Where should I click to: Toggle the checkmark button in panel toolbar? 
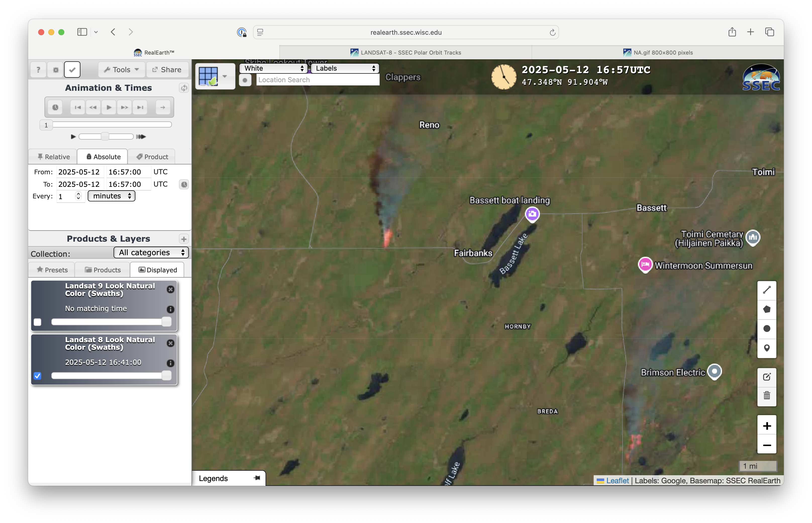coord(72,70)
